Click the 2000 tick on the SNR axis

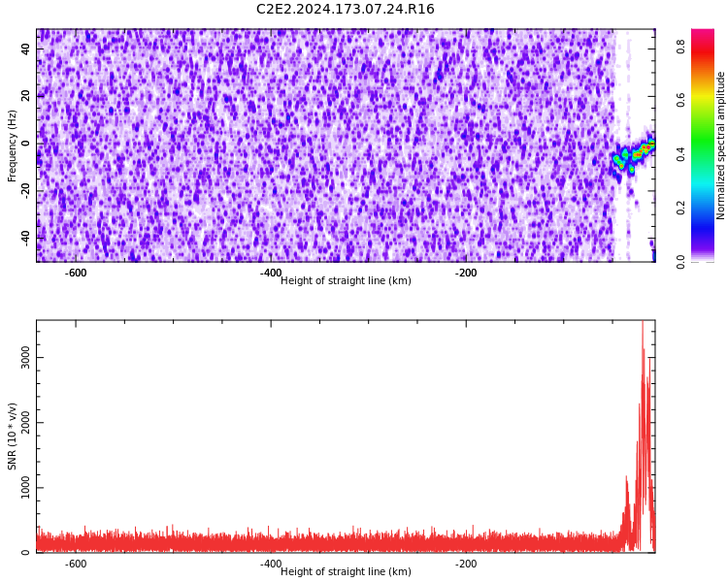(25, 422)
